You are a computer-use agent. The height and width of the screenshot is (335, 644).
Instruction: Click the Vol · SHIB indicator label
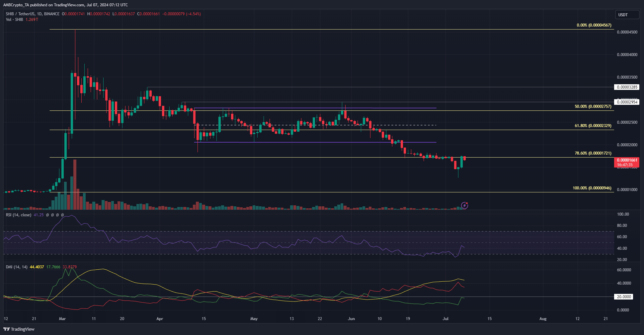click(15, 20)
